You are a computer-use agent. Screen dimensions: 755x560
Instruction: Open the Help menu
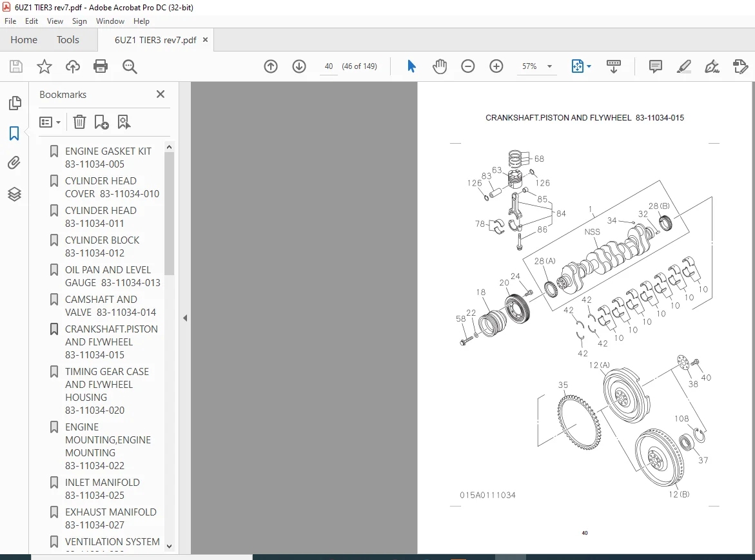tap(142, 21)
